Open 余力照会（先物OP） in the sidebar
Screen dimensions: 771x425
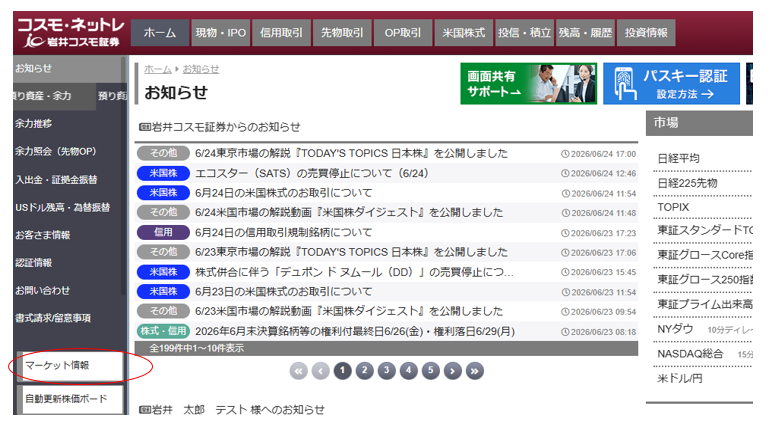(x=55, y=152)
